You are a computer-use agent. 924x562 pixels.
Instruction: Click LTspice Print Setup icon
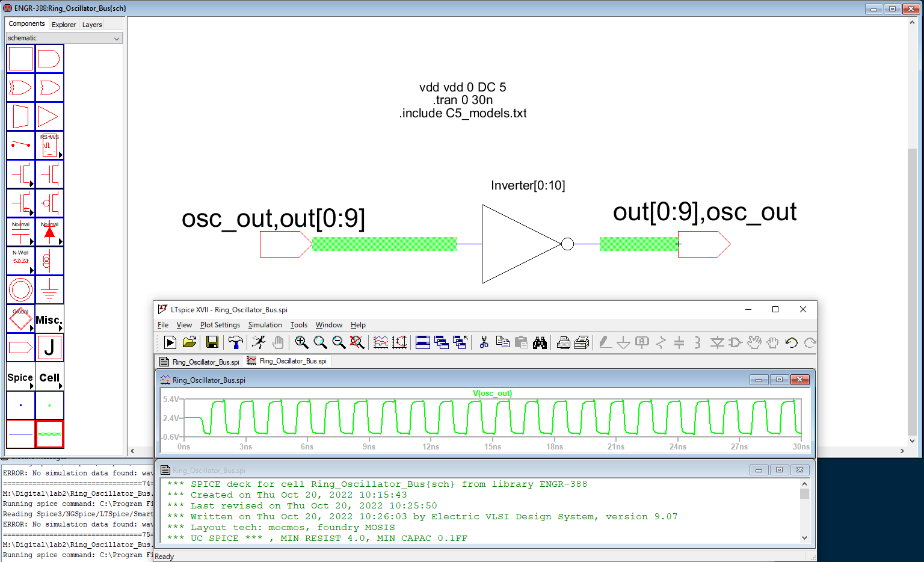pyautogui.click(x=582, y=342)
